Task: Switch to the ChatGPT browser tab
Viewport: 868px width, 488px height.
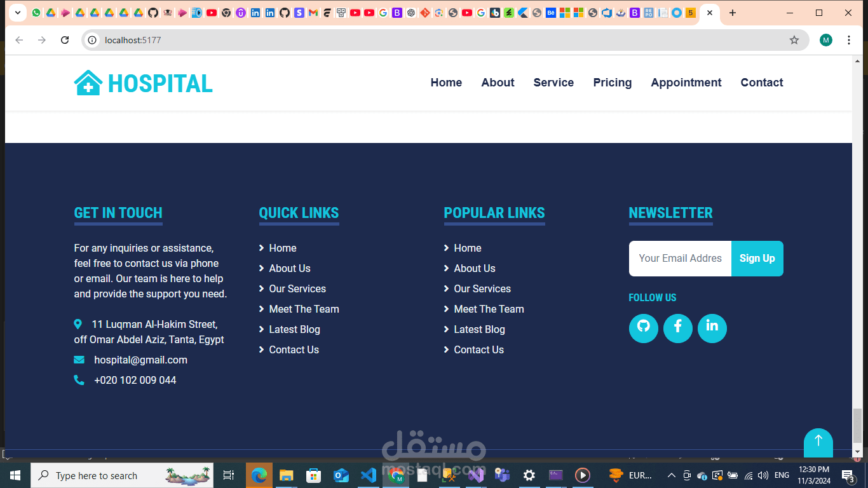Action: pyautogui.click(x=411, y=13)
